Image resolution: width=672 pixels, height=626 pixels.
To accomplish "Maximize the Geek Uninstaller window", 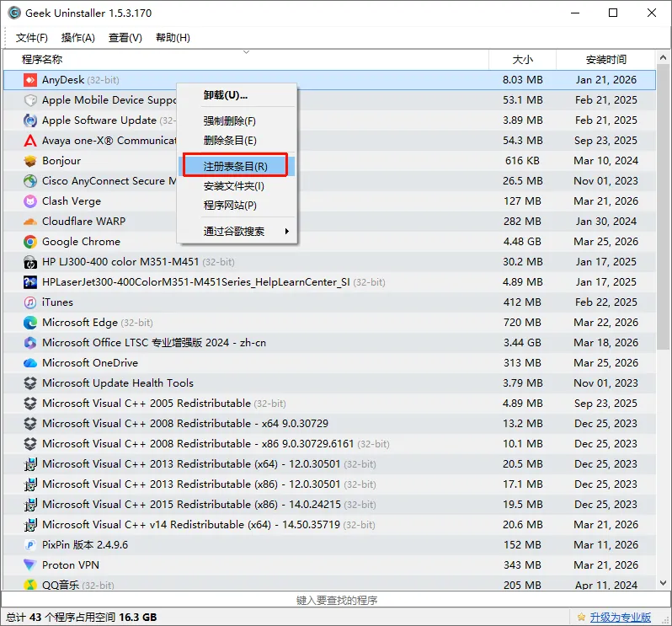I will (x=613, y=13).
